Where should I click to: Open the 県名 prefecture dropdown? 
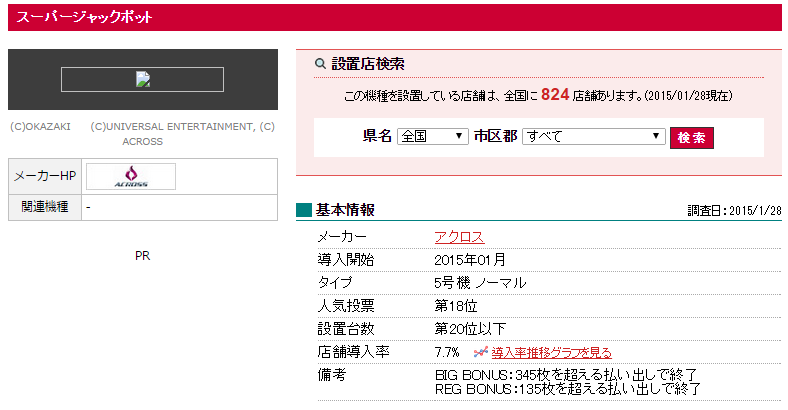[432, 136]
